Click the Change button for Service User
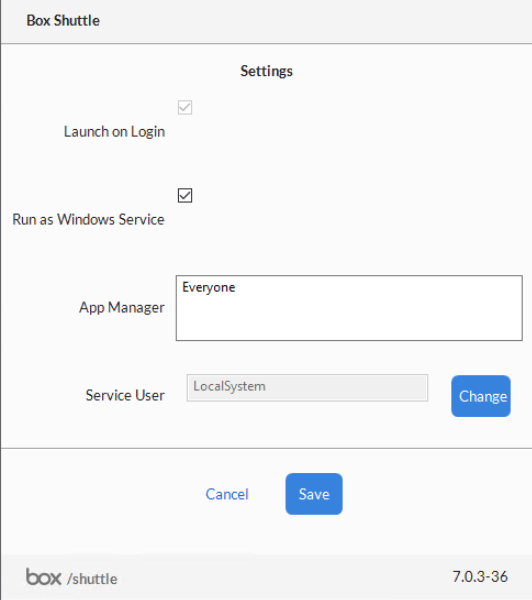Screen dimensions: 532x600 [481, 396]
